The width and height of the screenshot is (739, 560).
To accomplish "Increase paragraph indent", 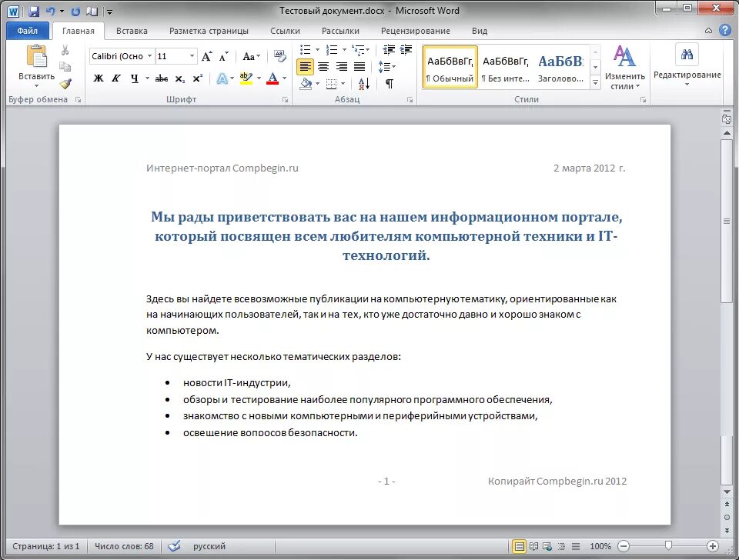I will (x=406, y=49).
